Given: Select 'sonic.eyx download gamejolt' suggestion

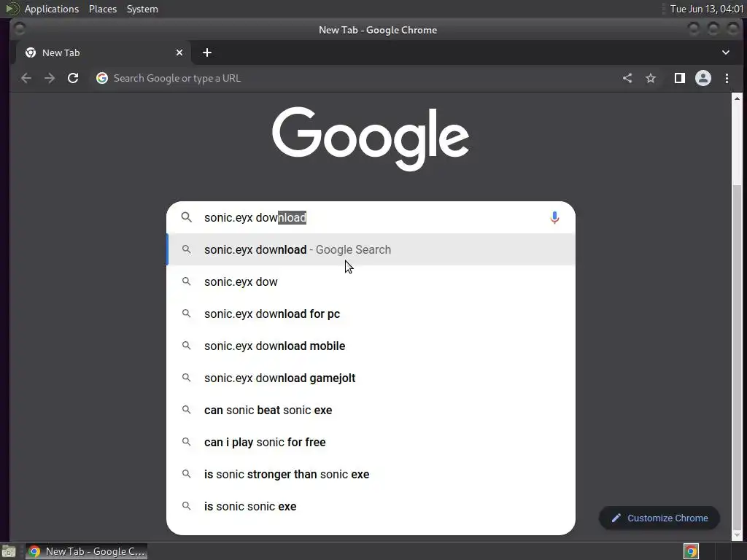Looking at the screenshot, I should coord(371,378).
